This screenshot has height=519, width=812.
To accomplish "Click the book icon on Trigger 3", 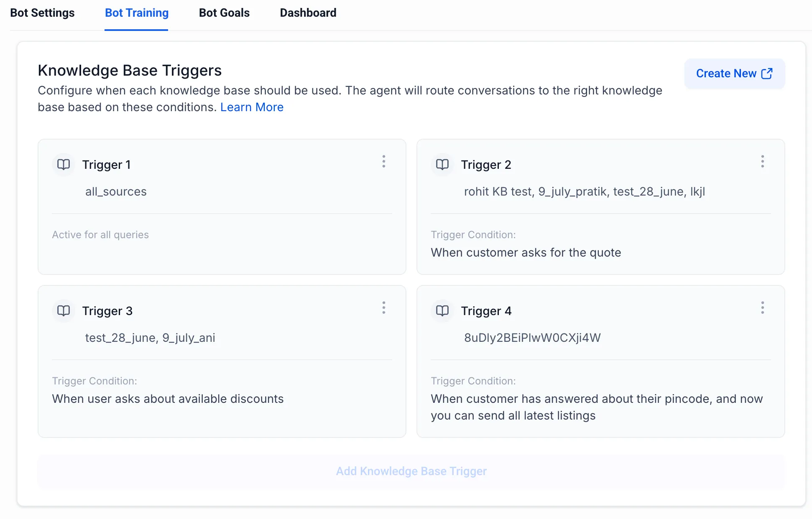I will point(63,311).
